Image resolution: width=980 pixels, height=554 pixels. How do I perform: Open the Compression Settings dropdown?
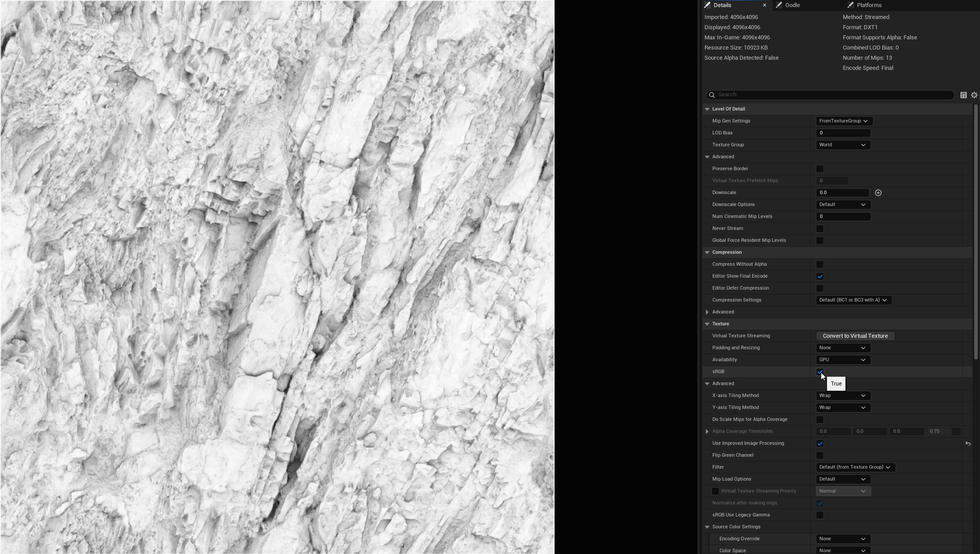pos(853,300)
